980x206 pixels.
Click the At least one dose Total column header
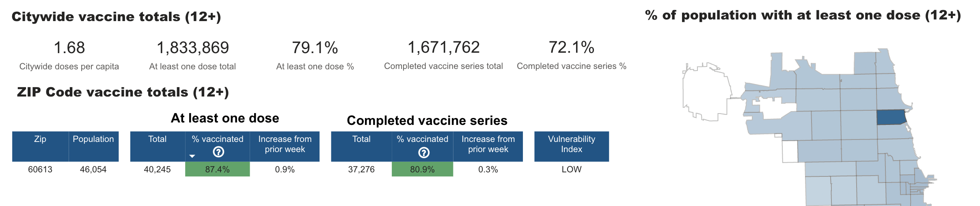157,139
